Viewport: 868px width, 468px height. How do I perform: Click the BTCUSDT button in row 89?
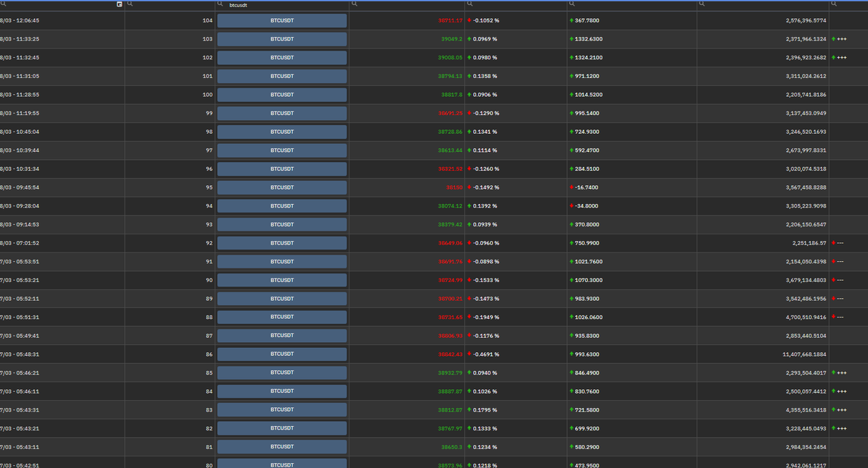282,299
